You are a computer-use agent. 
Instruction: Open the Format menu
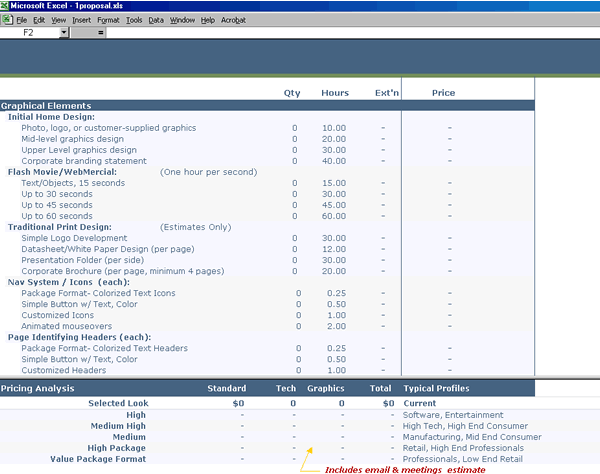[x=108, y=20]
